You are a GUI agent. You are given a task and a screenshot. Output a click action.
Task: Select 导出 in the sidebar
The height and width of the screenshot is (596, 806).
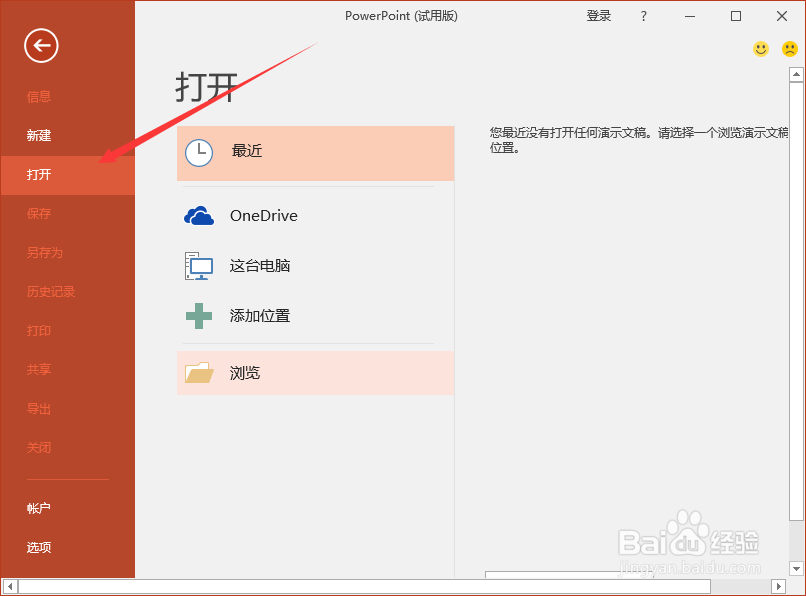[39, 409]
